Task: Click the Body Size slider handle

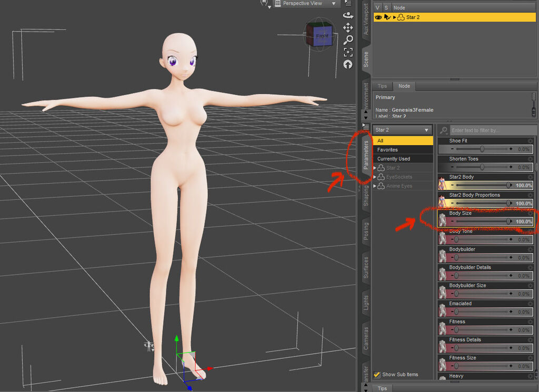Action: pyautogui.click(x=508, y=221)
